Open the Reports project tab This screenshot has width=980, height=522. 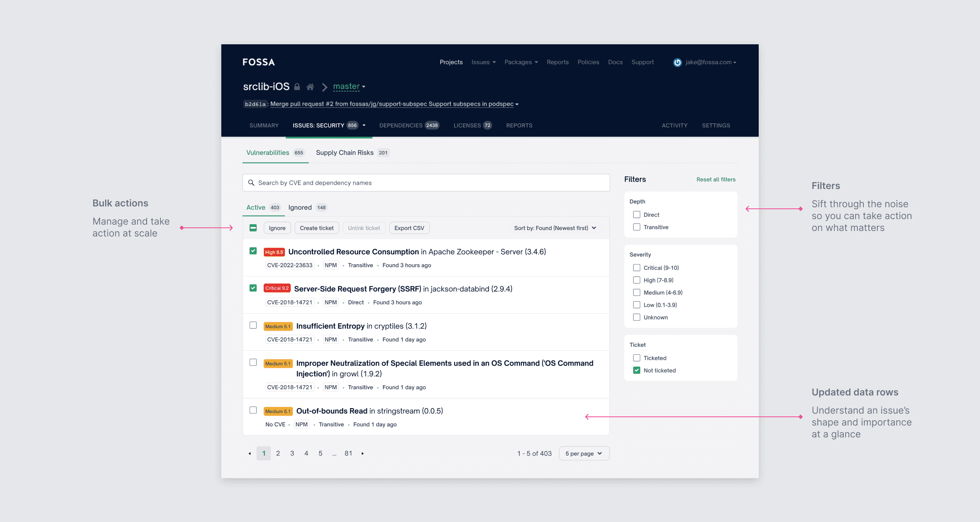pyautogui.click(x=519, y=125)
